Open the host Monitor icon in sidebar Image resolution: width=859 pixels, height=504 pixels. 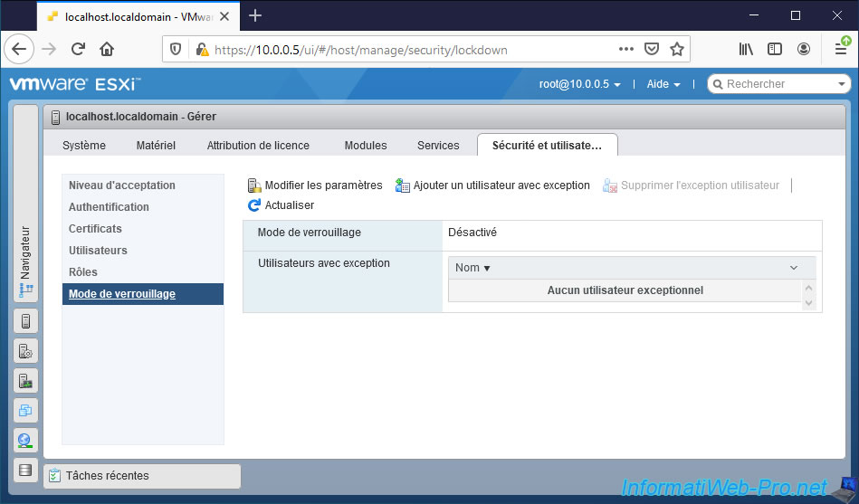25,381
